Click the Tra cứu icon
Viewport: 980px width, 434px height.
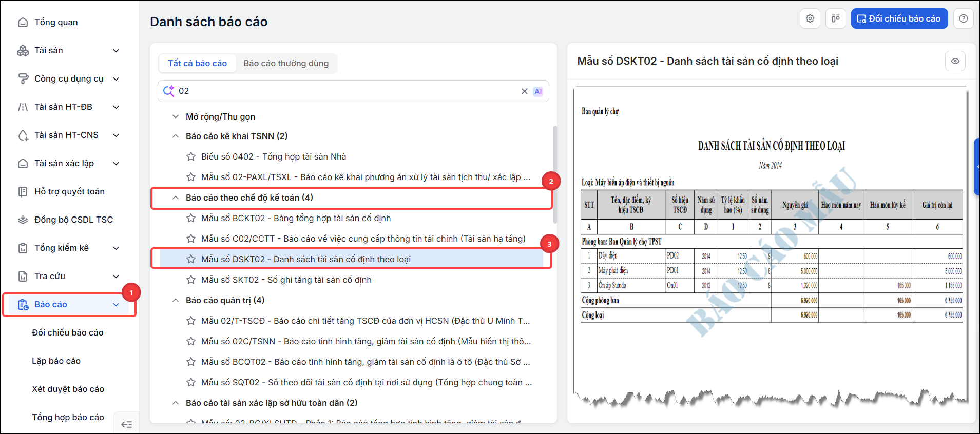23,276
